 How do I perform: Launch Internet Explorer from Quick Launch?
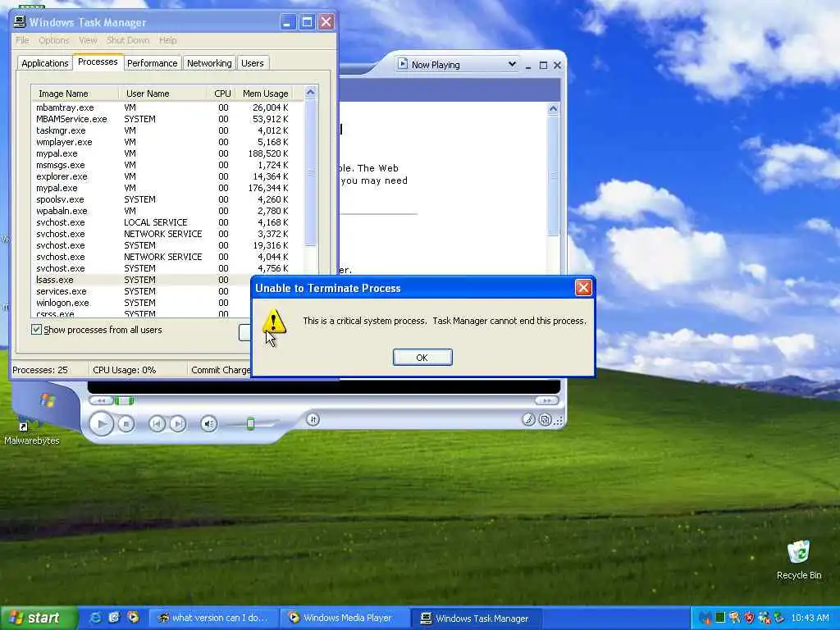(95, 618)
